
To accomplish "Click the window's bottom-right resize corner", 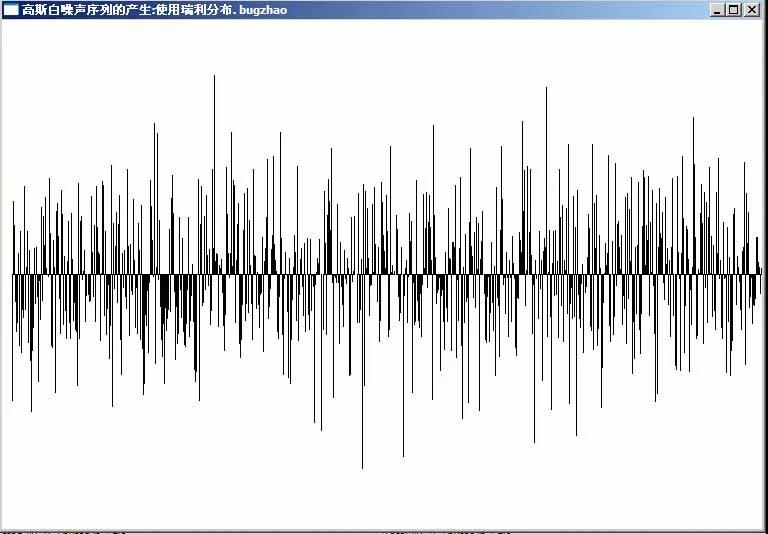I will pyautogui.click(x=765, y=531).
